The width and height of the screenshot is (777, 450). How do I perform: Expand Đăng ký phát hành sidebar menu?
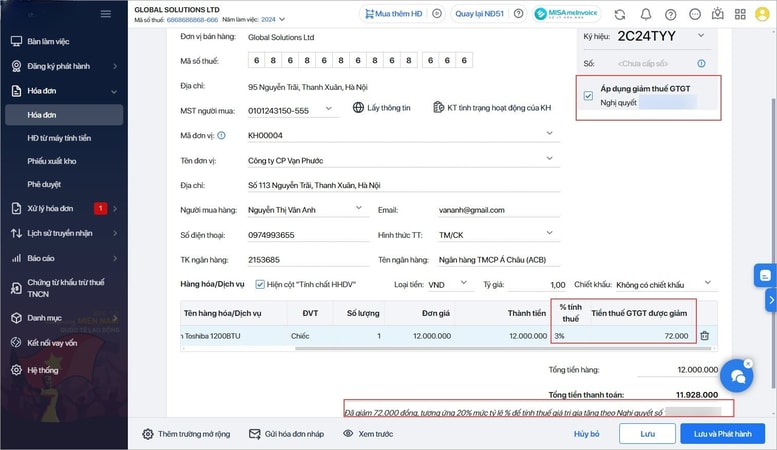pos(114,66)
